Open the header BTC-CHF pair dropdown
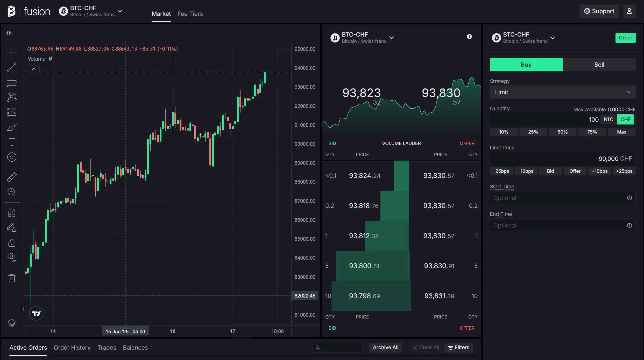The image size is (644, 360). (x=91, y=11)
